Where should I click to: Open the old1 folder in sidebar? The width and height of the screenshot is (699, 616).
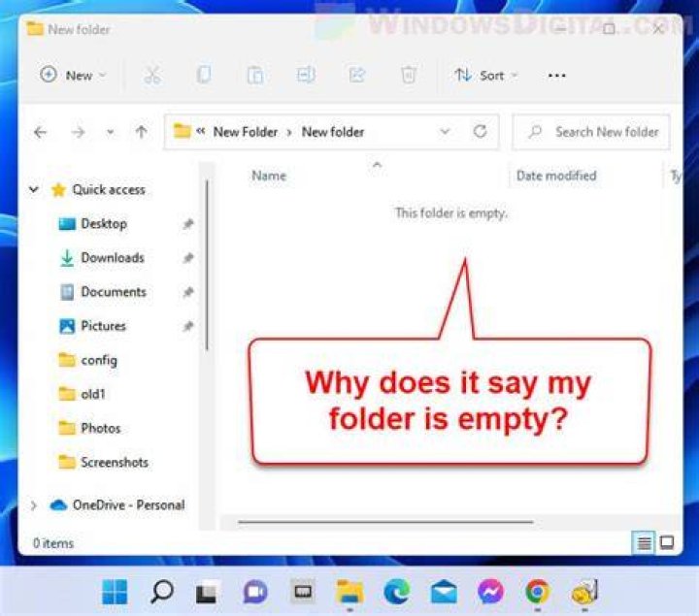click(93, 394)
